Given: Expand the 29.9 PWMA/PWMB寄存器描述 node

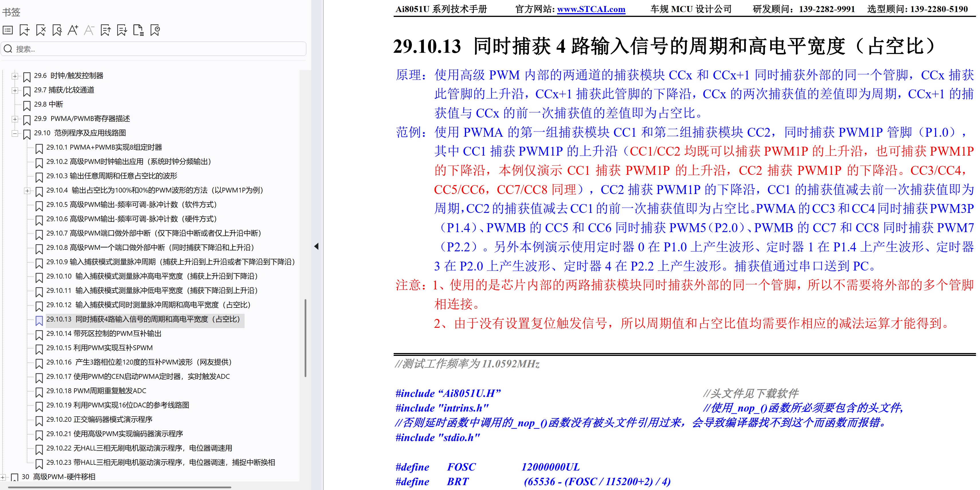Looking at the screenshot, I should coord(15,119).
